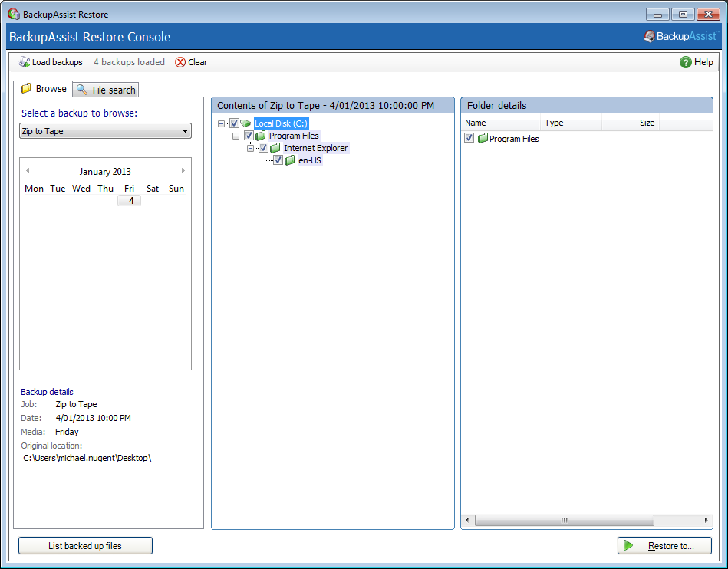Click the January 2013 calendar title
Image resolution: width=728 pixels, height=569 pixels.
coord(105,171)
